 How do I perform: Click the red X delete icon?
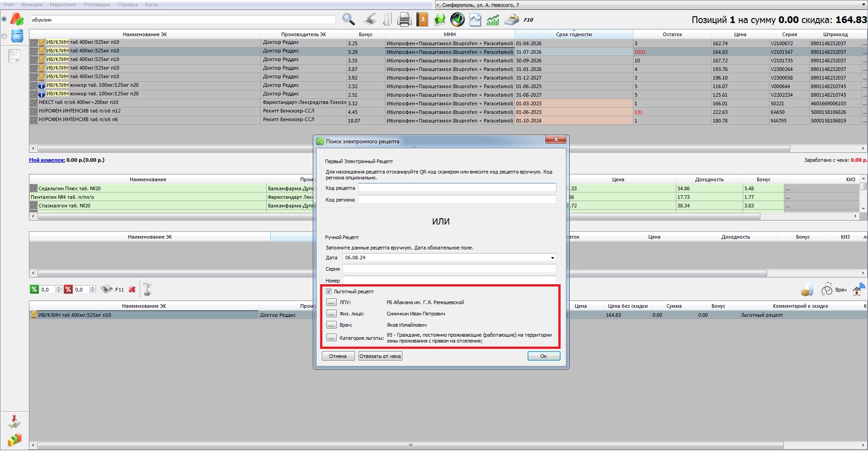132,290
